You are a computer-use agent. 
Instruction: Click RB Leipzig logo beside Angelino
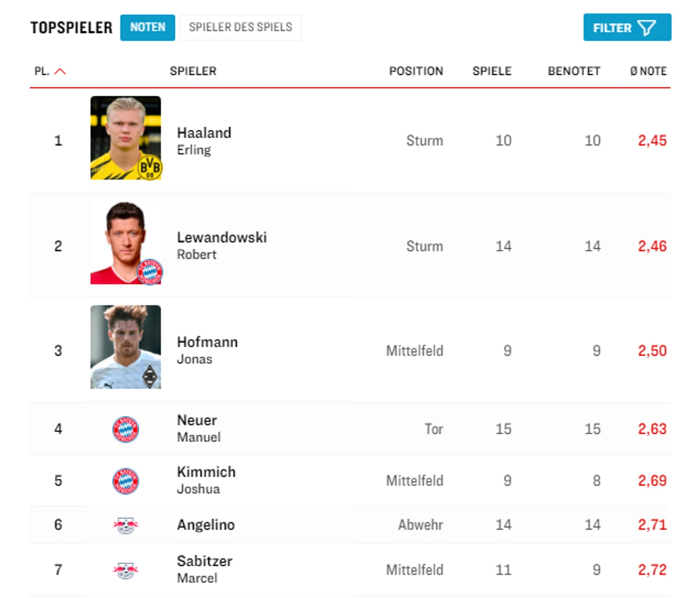click(126, 525)
